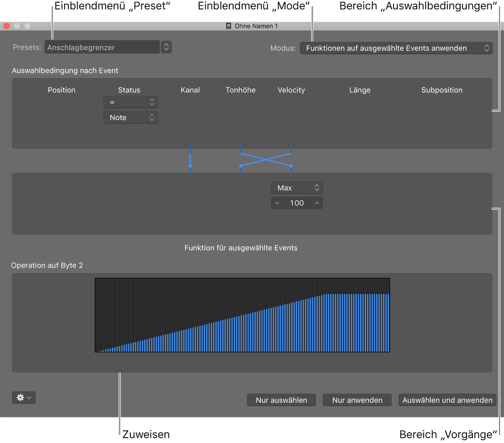Open Presets stepper arrows next to Anschlagbegrenzer
This screenshot has width=504, height=443.
click(166, 47)
